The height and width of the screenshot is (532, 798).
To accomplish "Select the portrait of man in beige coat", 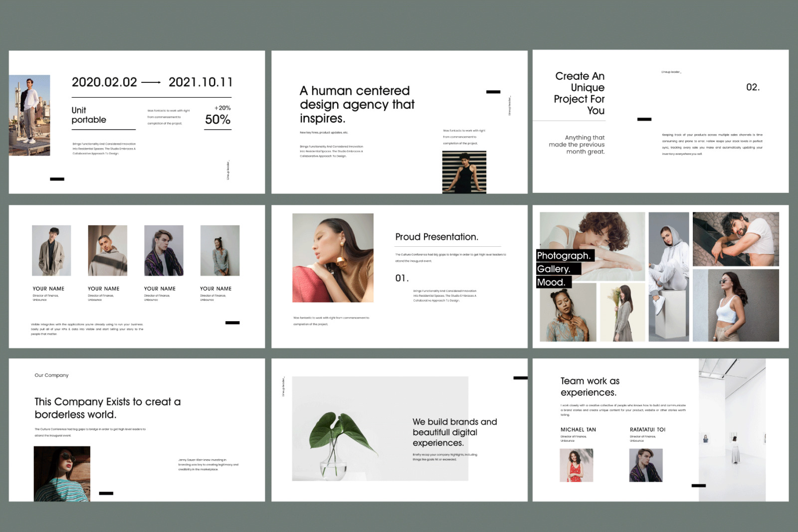I will 51,250.
